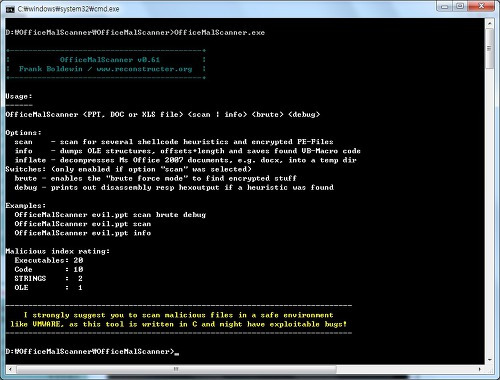Click the 'Options:' heading
The image size is (500, 380).
point(23,133)
